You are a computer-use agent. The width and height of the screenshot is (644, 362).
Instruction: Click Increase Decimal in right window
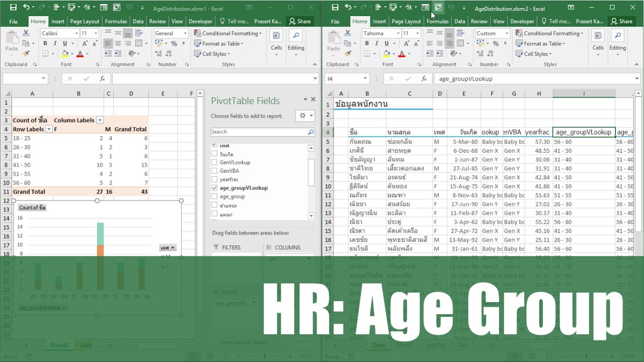480,54
